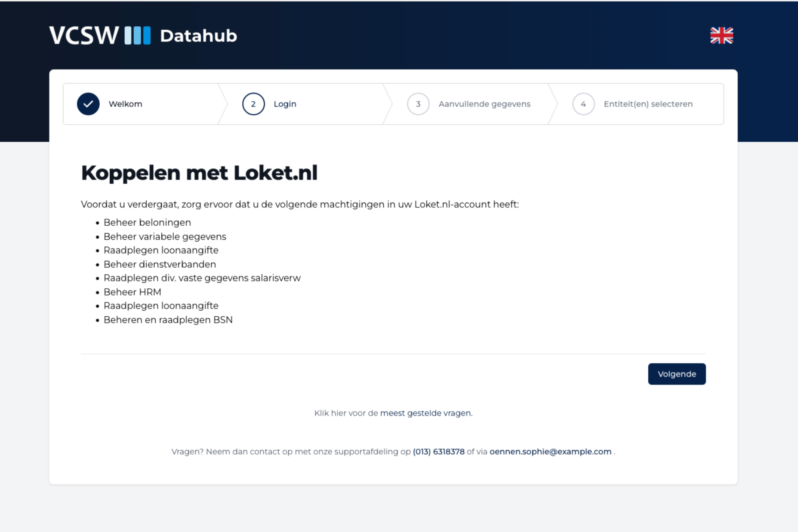Click the completed Welkom checkmark icon

88,104
